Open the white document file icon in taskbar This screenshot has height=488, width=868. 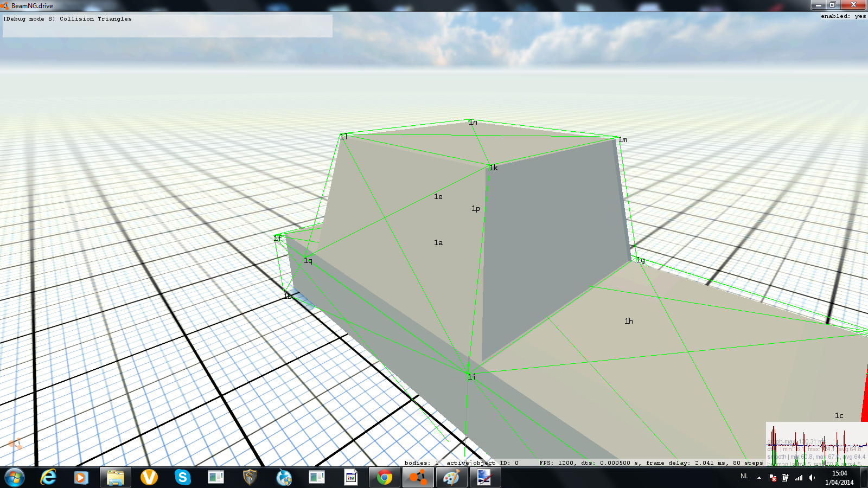pyautogui.click(x=351, y=478)
